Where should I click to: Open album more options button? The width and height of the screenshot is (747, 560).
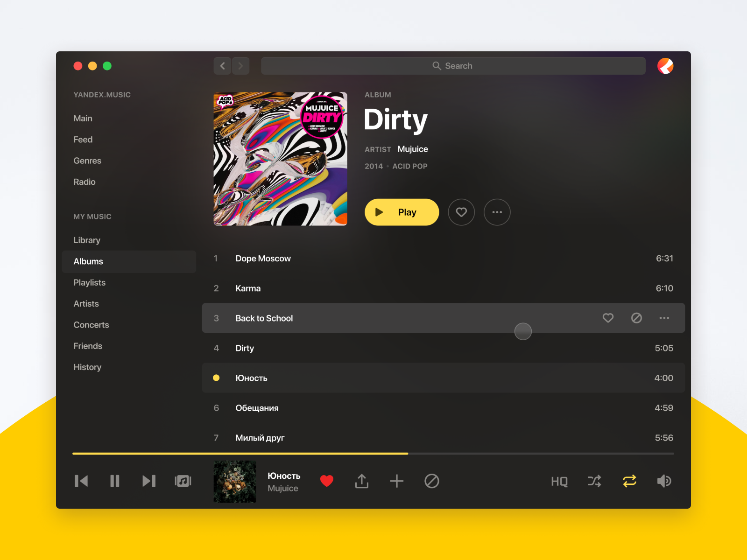pyautogui.click(x=497, y=212)
